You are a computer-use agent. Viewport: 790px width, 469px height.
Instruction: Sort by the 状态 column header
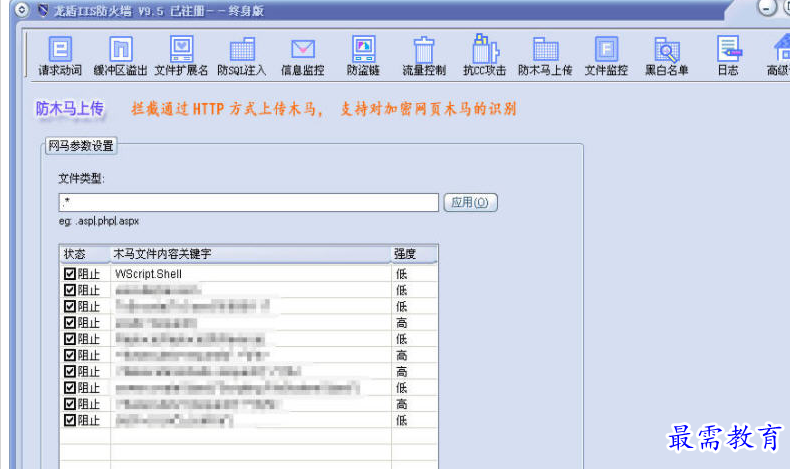click(x=85, y=254)
